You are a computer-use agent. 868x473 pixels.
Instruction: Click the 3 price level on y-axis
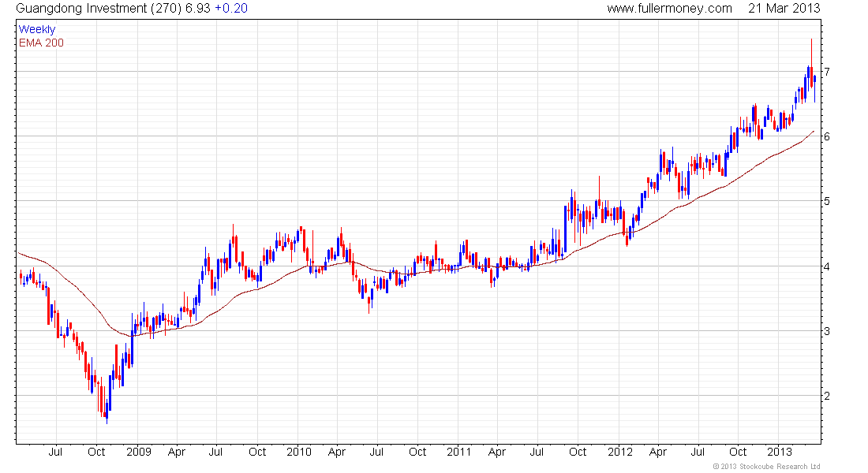[x=827, y=331]
